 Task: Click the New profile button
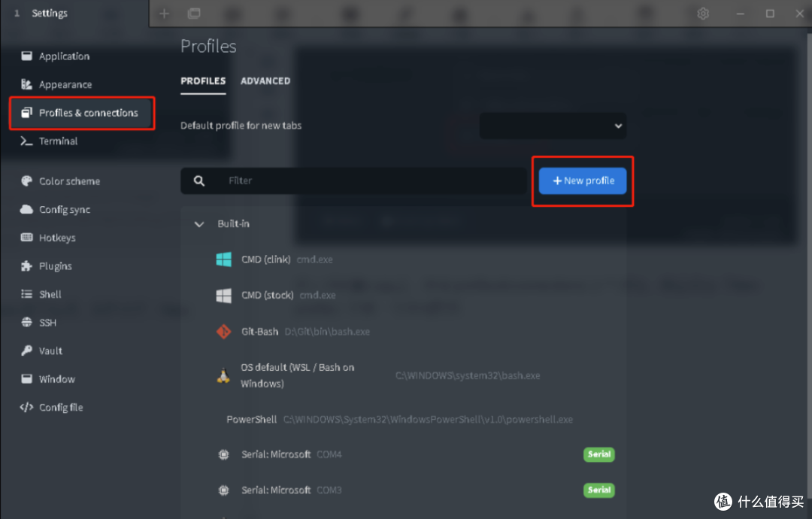583,181
